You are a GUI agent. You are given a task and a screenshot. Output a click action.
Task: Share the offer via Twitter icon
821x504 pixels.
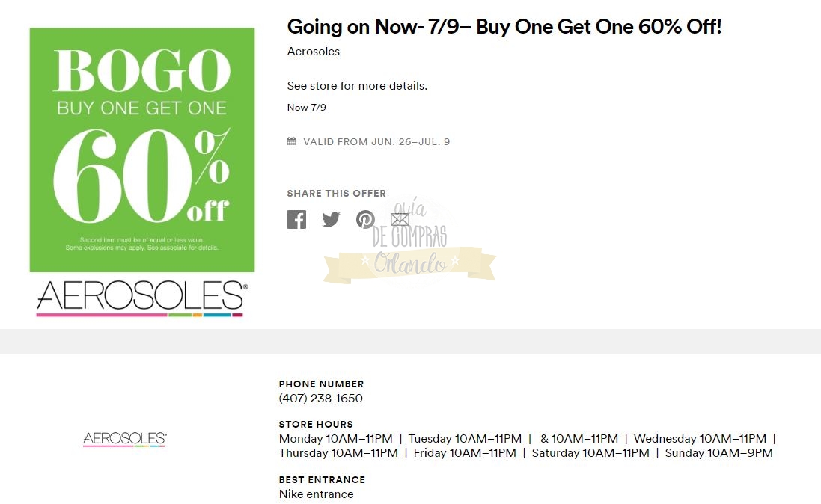(x=331, y=219)
